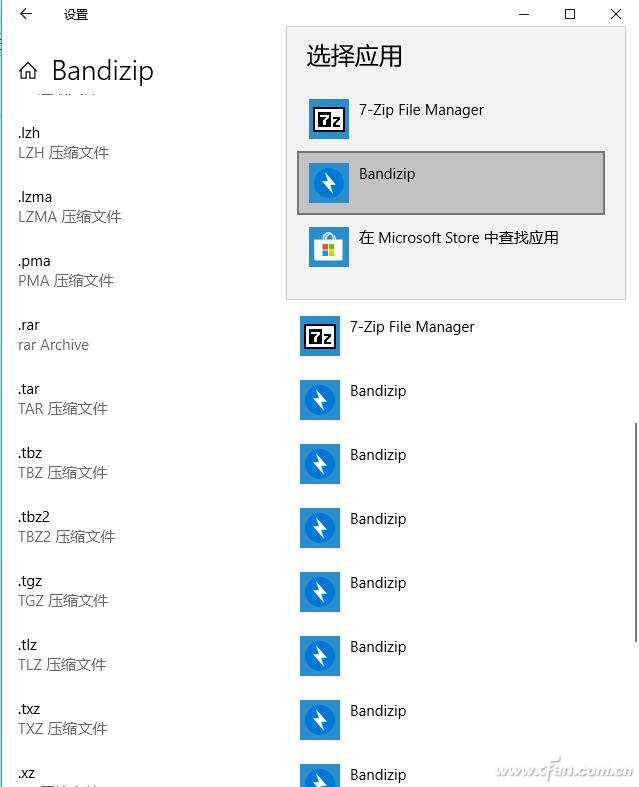Select the .lzh extension entry

pyautogui.click(x=29, y=133)
